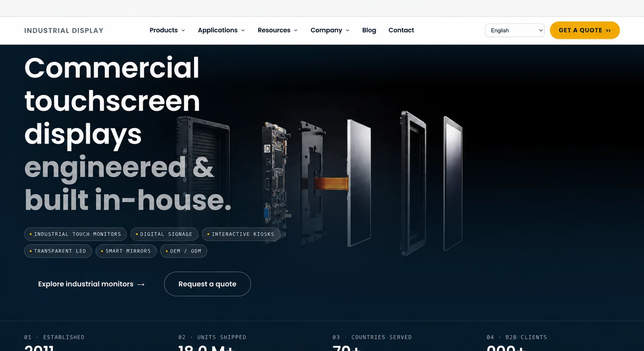
Task: Click the B2B Clients stat label
Action: 517,337
